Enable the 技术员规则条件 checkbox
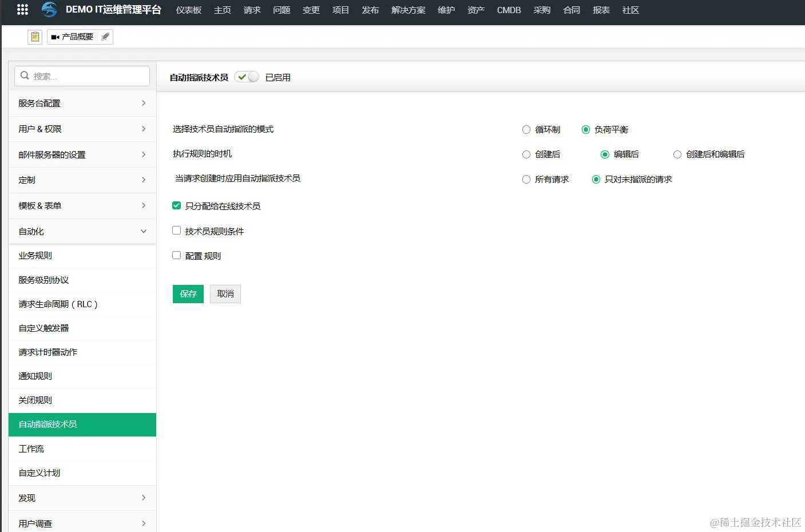 pyautogui.click(x=176, y=231)
